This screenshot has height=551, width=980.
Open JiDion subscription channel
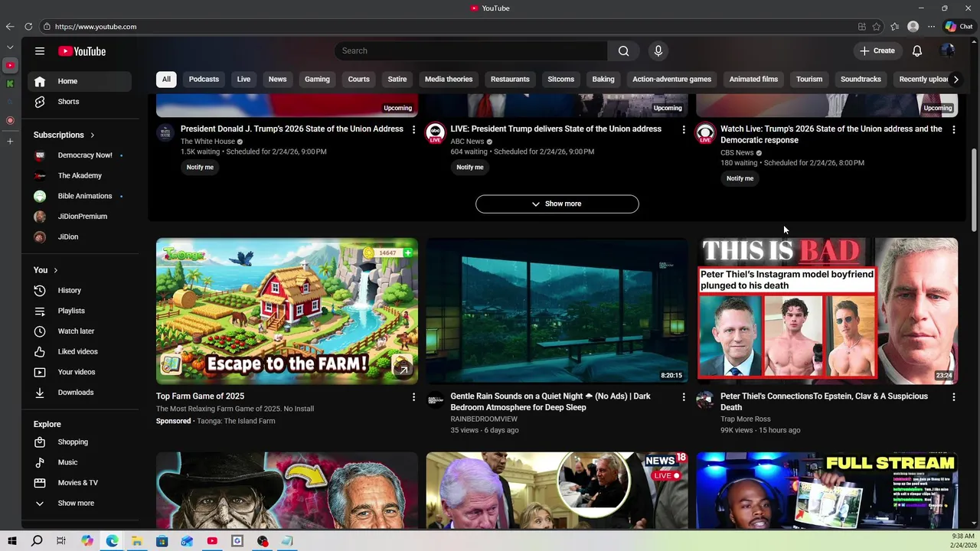[x=80, y=237]
